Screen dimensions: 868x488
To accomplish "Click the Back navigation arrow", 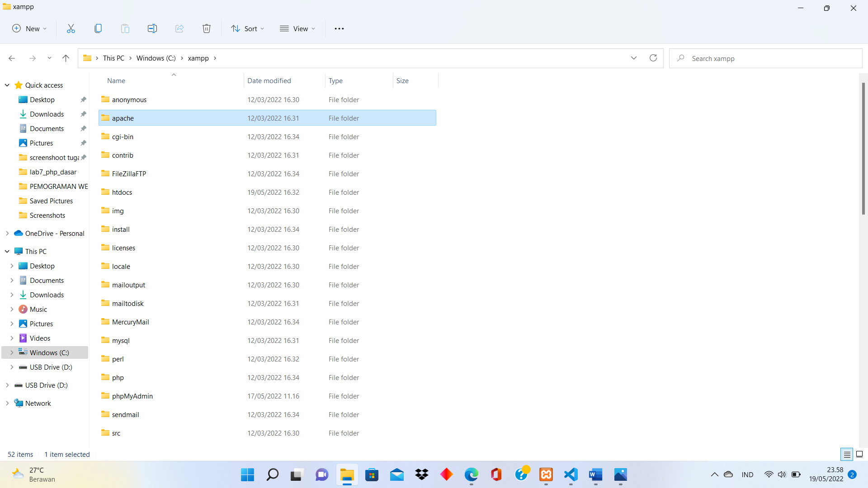I will point(12,58).
